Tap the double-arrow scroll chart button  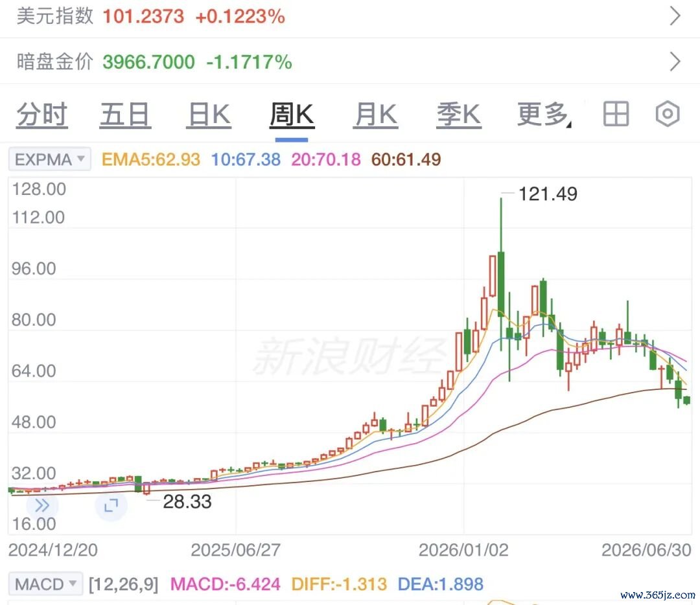tap(42, 505)
